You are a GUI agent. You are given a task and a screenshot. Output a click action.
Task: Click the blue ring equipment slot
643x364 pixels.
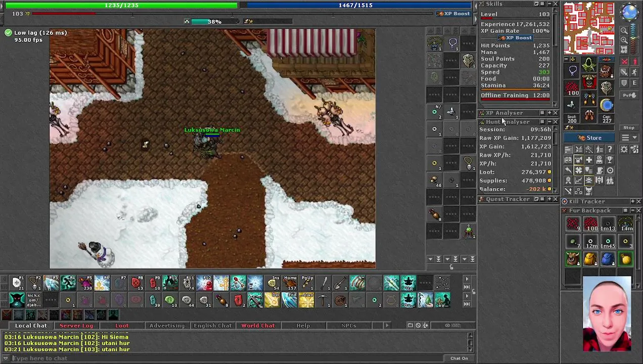[x=606, y=104]
